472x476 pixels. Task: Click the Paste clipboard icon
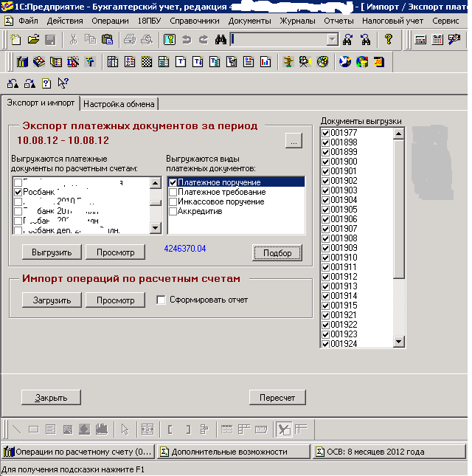pos(107,39)
